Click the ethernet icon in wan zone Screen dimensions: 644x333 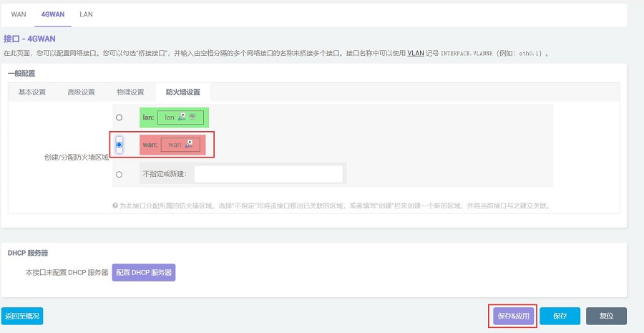188,145
